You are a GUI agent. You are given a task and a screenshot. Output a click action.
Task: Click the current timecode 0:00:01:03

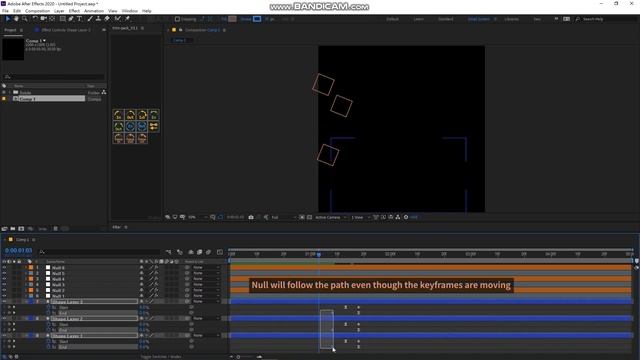18,251
